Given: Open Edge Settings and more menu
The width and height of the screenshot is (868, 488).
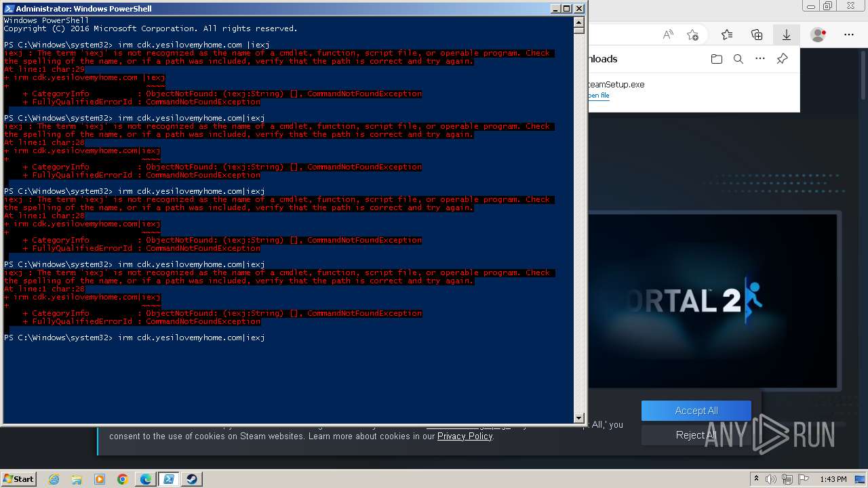Looking at the screenshot, I should 849,35.
